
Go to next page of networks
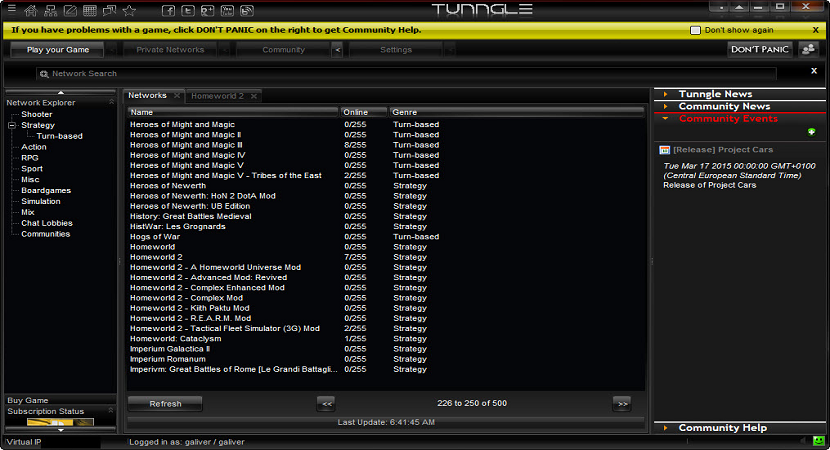coord(622,404)
